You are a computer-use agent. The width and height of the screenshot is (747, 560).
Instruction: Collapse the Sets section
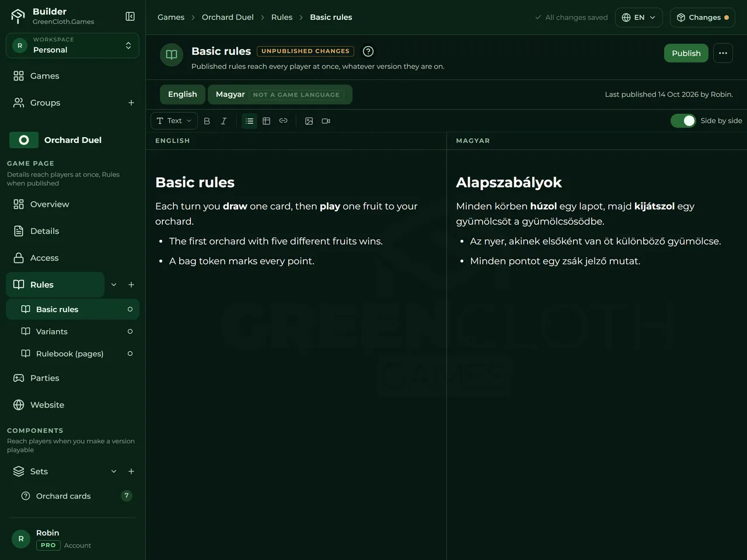click(x=114, y=471)
